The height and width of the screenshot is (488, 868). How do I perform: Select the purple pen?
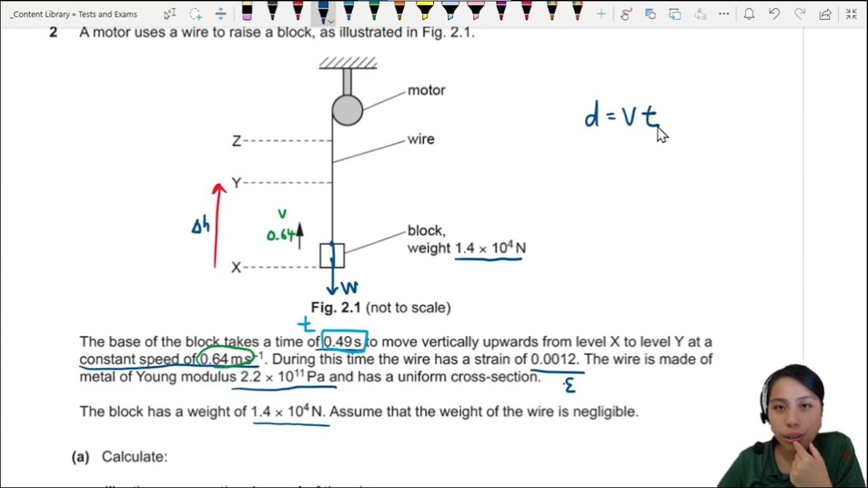[501, 12]
